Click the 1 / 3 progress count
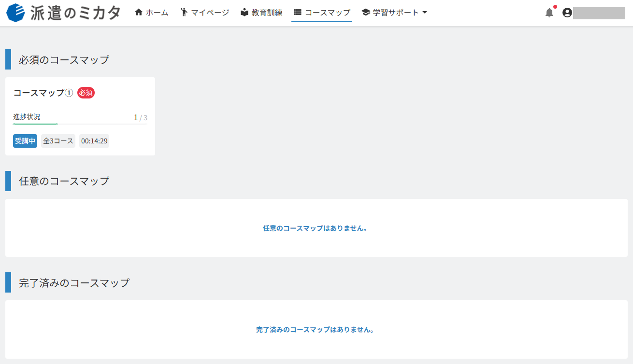Image resolution: width=633 pixels, height=364 pixels. tap(141, 117)
